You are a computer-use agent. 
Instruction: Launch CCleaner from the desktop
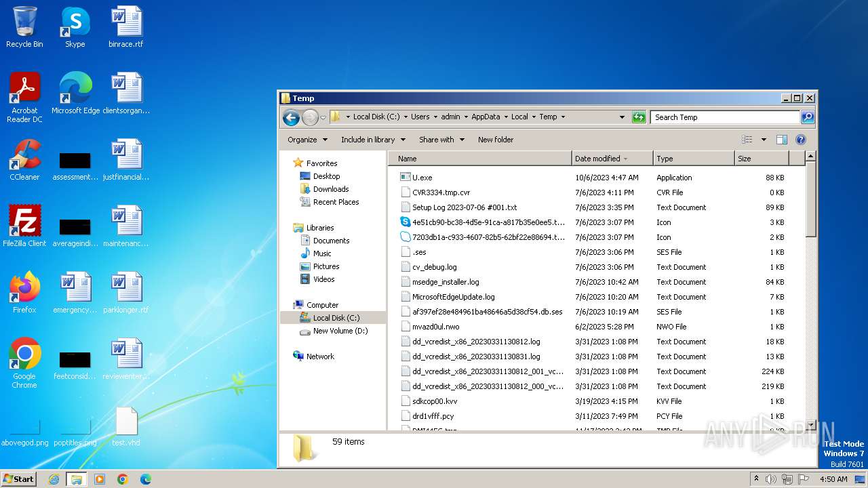pyautogui.click(x=24, y=160)
